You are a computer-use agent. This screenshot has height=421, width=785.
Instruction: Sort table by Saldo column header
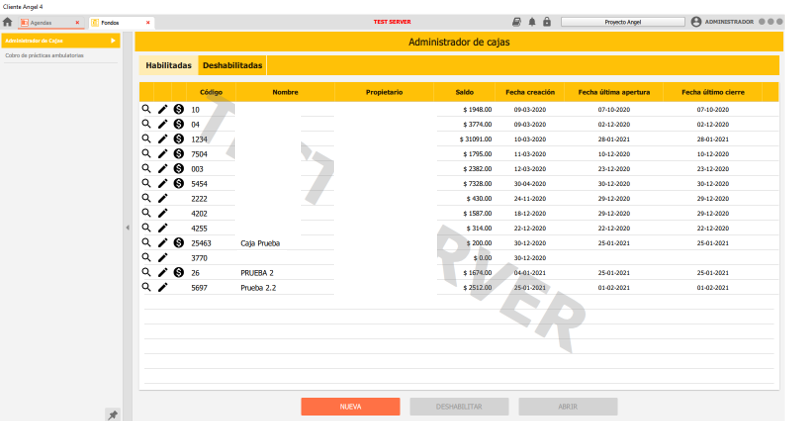click(464, 92)
